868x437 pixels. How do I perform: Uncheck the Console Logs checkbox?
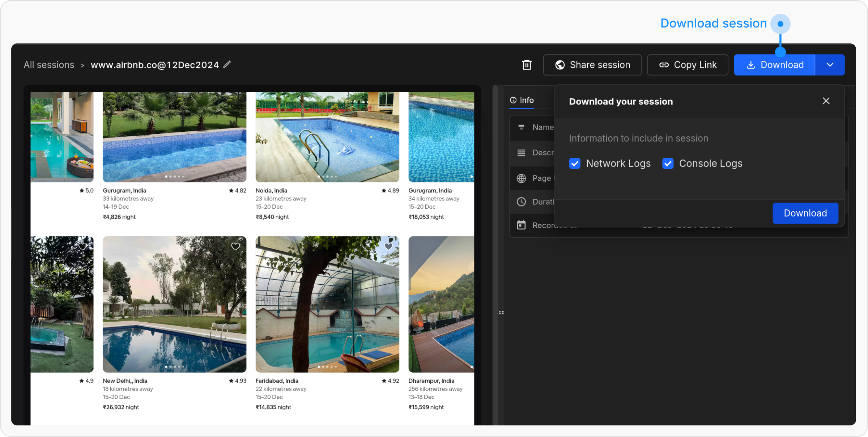pos(668,164)
